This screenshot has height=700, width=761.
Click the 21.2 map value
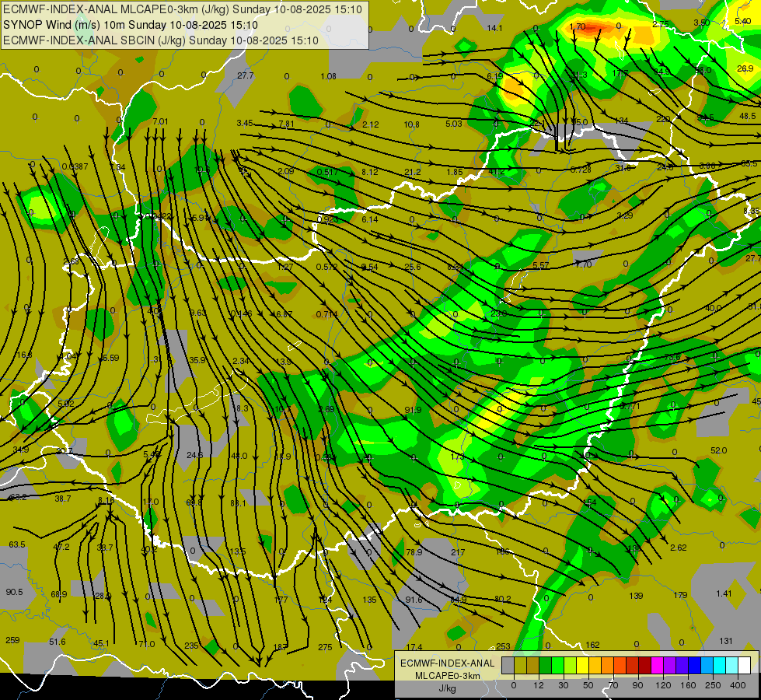point(413,172)
